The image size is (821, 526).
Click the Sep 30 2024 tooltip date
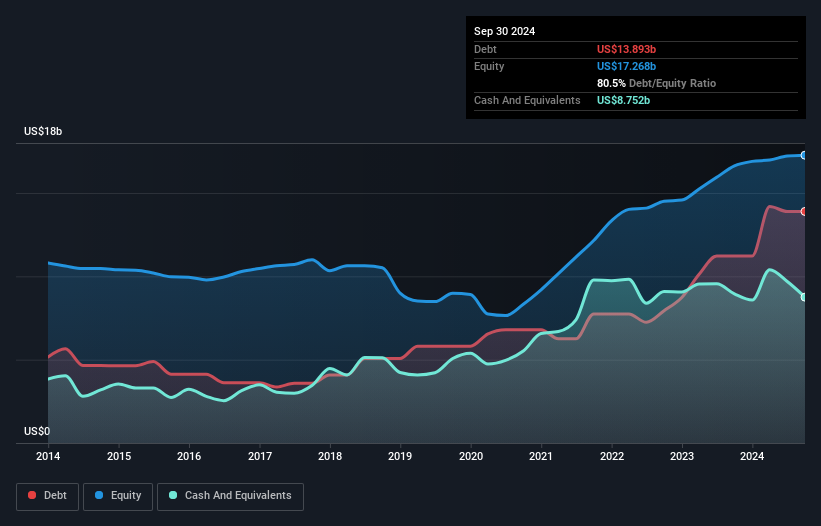(504, 31)
